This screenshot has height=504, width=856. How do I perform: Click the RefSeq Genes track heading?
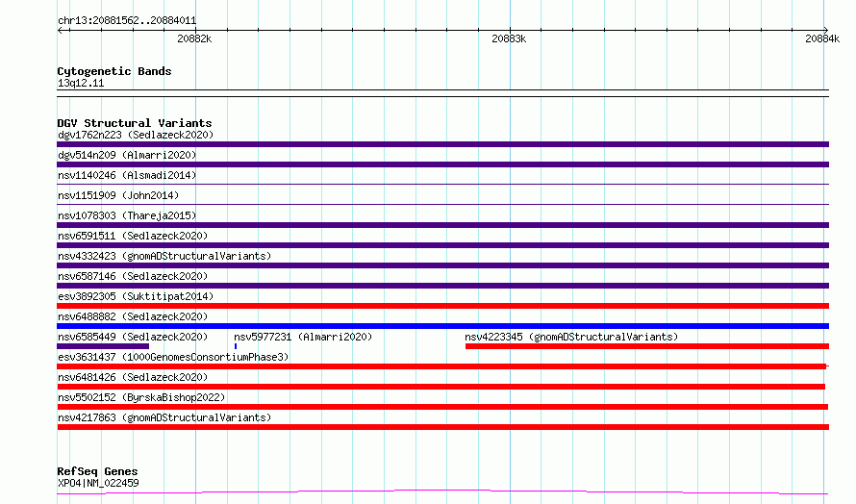(x=97, y=471)
